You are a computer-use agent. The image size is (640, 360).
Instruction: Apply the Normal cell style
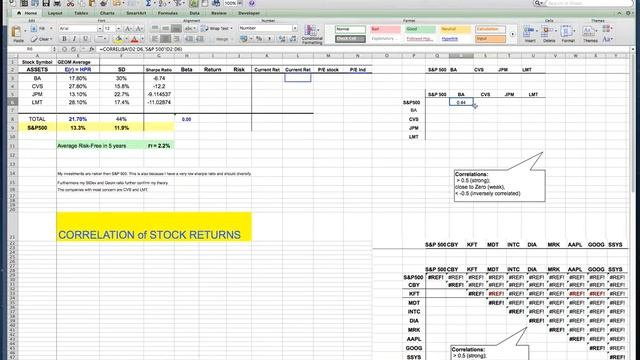pos(350,29)
